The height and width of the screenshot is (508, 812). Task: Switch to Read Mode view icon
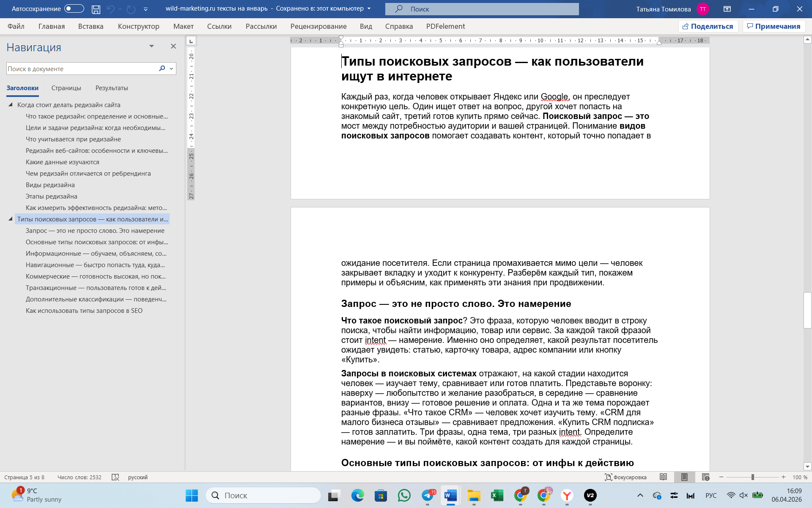[663, 477]
